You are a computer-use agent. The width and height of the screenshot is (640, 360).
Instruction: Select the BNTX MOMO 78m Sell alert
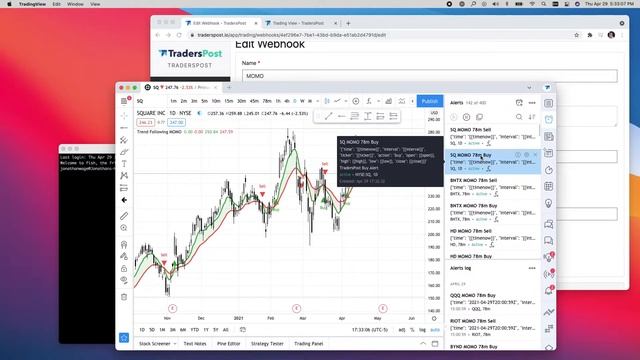point(493,187)
